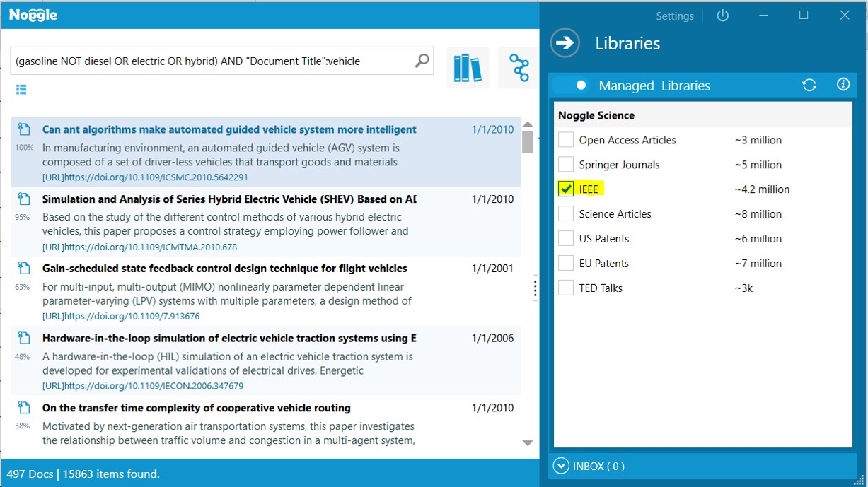Image resolution: width=868 pixels, height=487 pixels.
Task: Click document icon of gain-scheduled result
Action: pos(24,269)
